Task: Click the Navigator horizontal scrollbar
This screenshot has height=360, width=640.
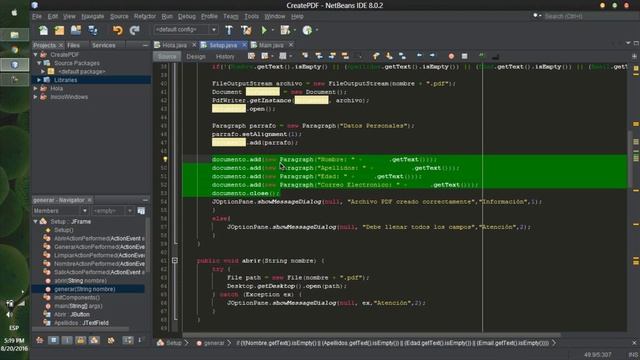Action: pos(81,329)
